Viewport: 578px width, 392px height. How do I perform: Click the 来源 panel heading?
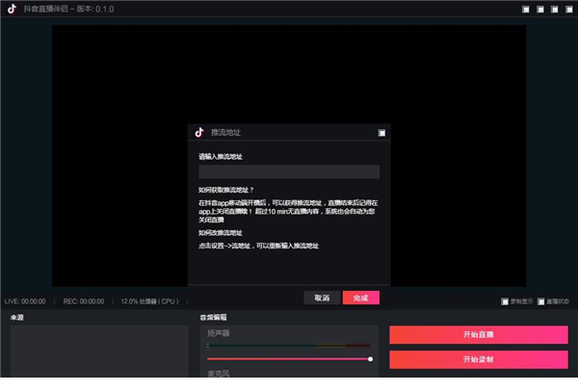[17, 317]
